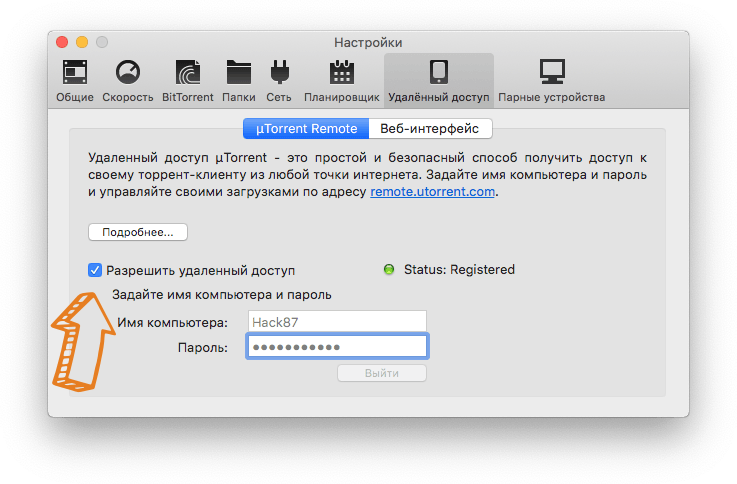Follow the remote.utorrent.com link

(x=432, y=192)
